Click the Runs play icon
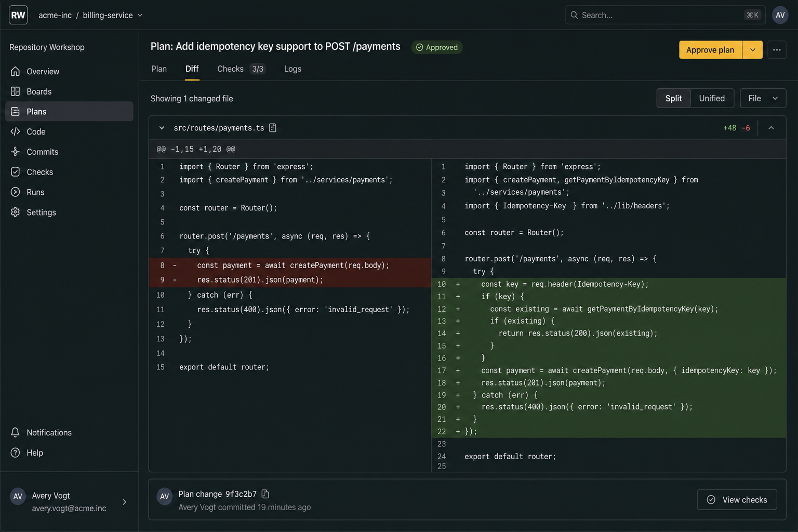This screenshot has height=532, width=798. coord(16,192)
